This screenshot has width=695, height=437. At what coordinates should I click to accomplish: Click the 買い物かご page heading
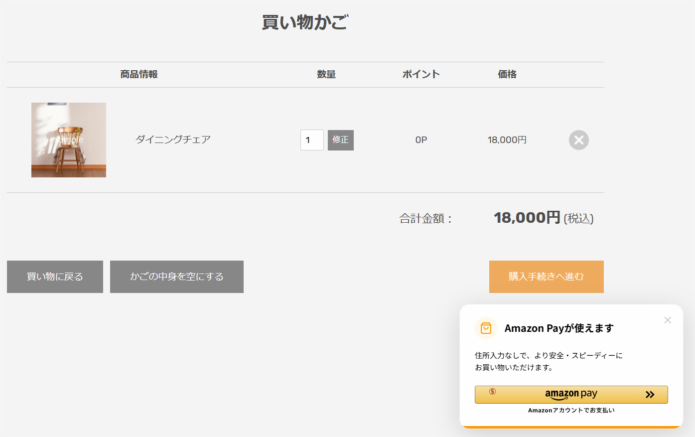tap(305, 23)
